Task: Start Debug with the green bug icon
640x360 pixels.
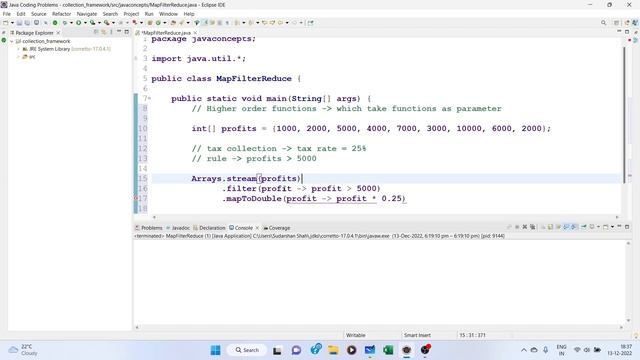Action: pyautogui.click(x=65, y=23)
